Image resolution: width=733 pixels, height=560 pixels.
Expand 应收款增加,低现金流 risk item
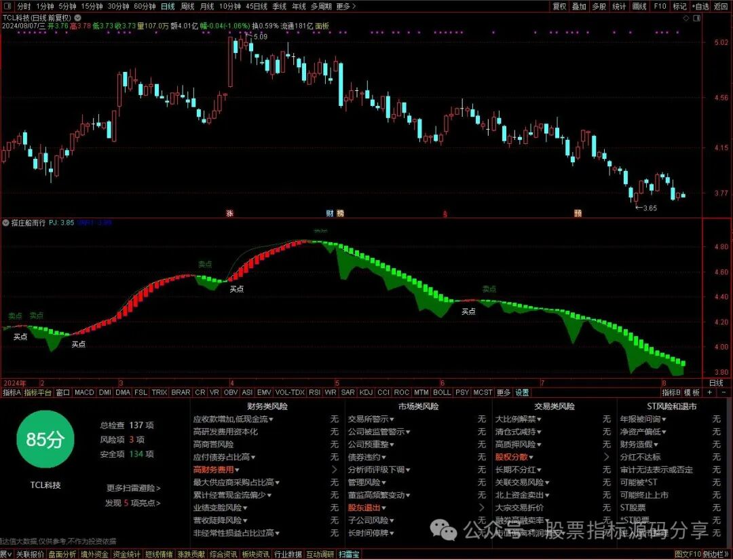[233, 419]
